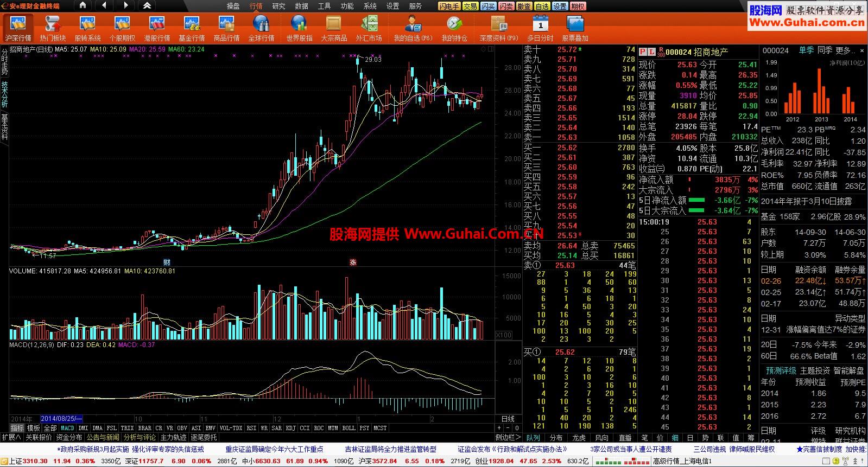Click the 预测评级 tab
868x467 pixels.
tap(781, 370)
